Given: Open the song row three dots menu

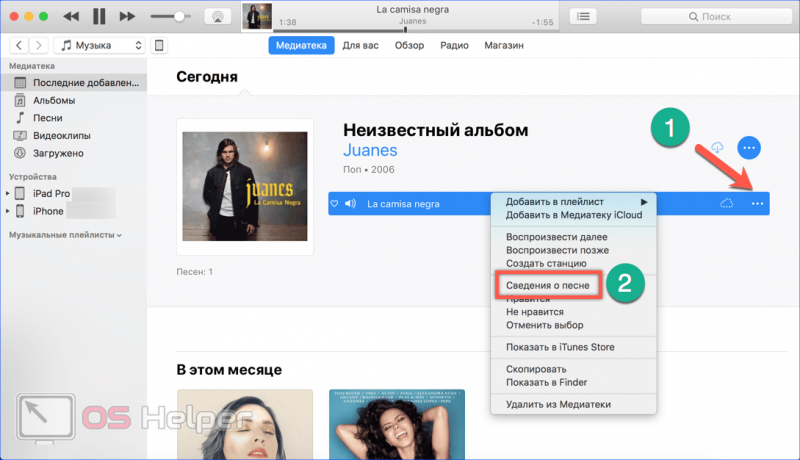Looking at the screenshot, I should click(x=758, y=204).
